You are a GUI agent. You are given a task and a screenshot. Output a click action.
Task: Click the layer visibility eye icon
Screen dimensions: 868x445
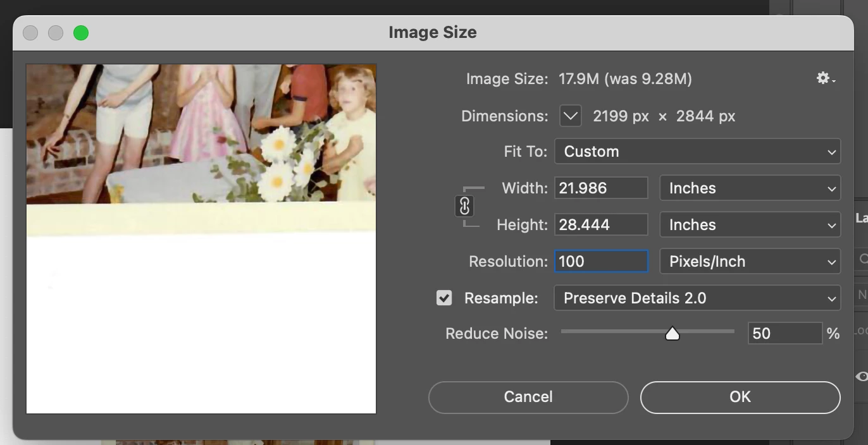(x=861, y=377)
